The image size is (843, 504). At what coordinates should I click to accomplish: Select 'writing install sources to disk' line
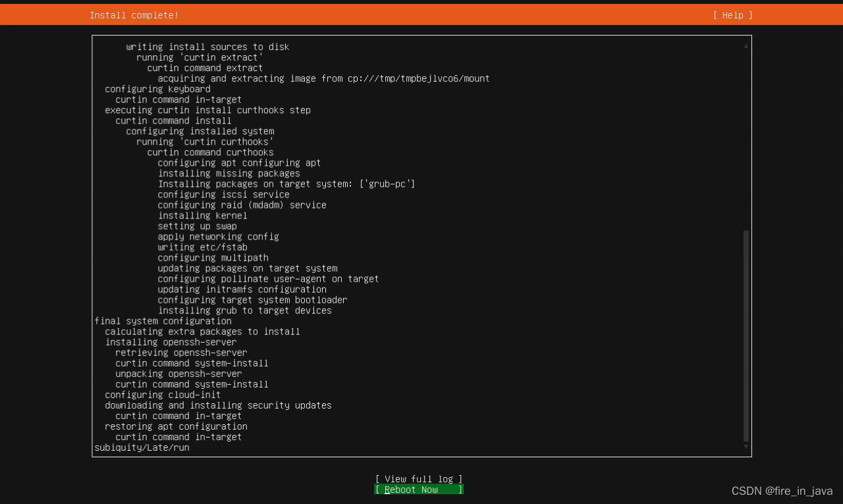pyautogui.click(x=208, y=47)
